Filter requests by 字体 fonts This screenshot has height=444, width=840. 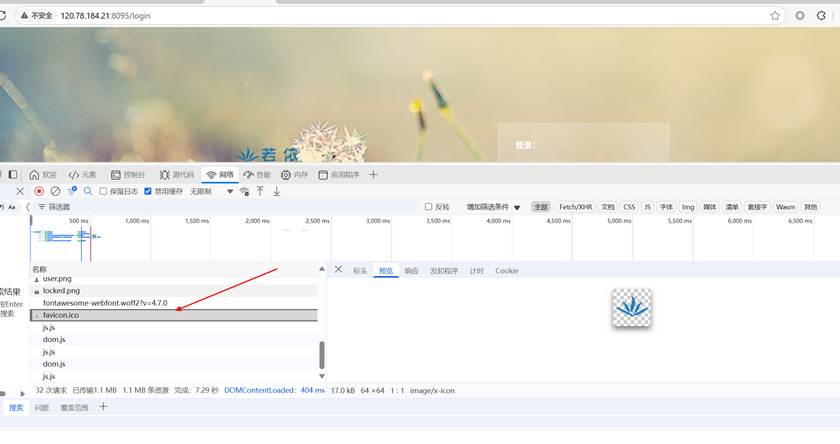point(666,207)
